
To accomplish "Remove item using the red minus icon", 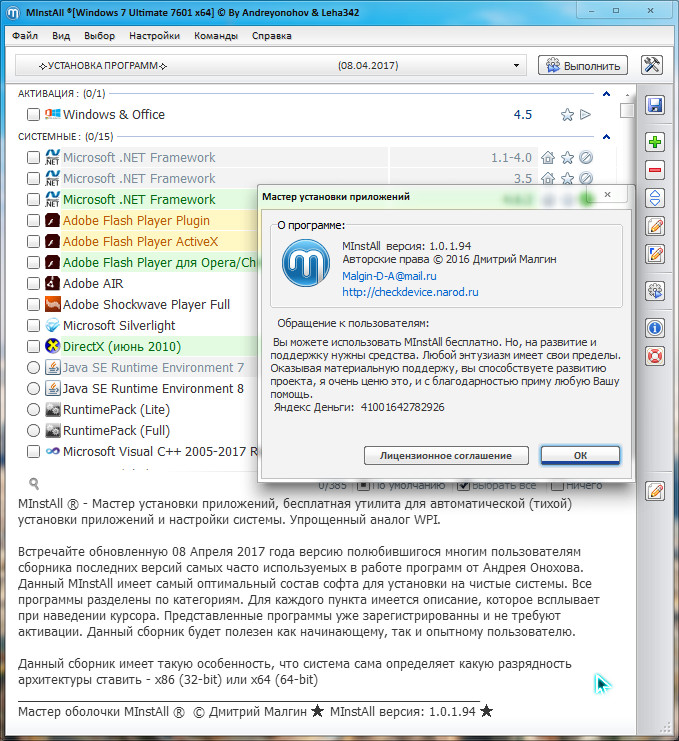I will 655,170.
